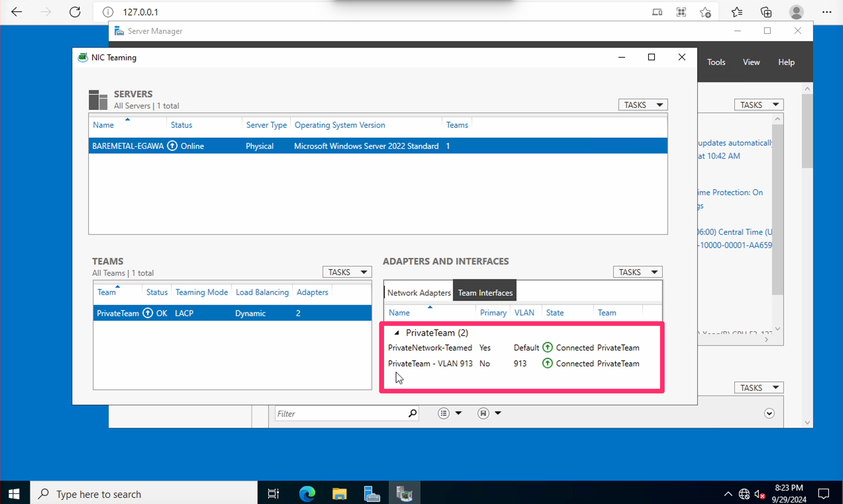Image resolution: width=843 pixels, height=504 pixels.
Task: Open the Teams TASKS dropdown
Action: [x=347, y=272]
